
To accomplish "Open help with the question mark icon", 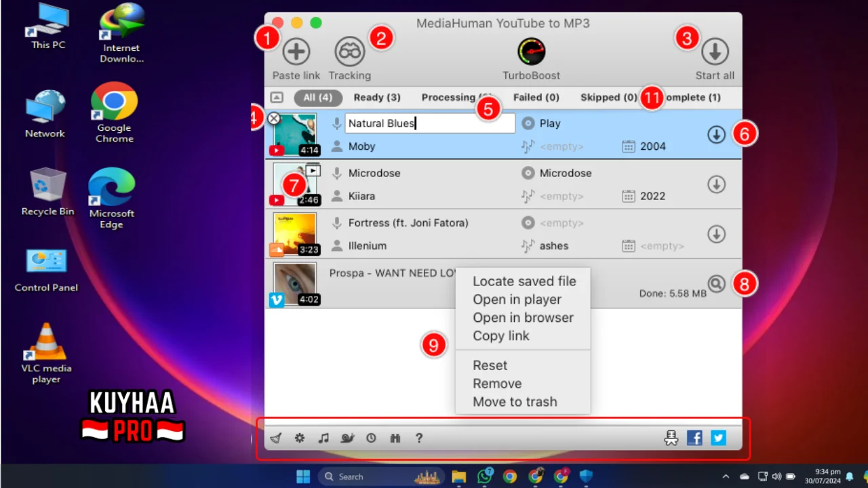I will [419, 439].
